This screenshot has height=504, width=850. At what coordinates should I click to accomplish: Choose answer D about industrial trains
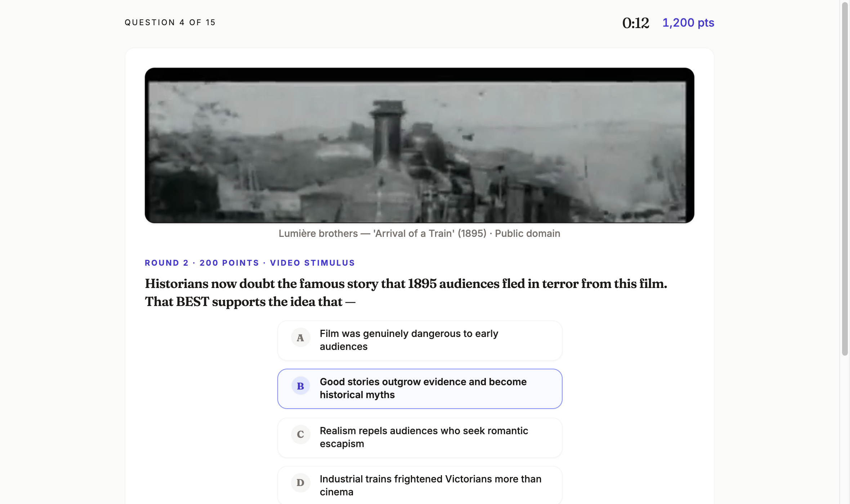[420, 485]
